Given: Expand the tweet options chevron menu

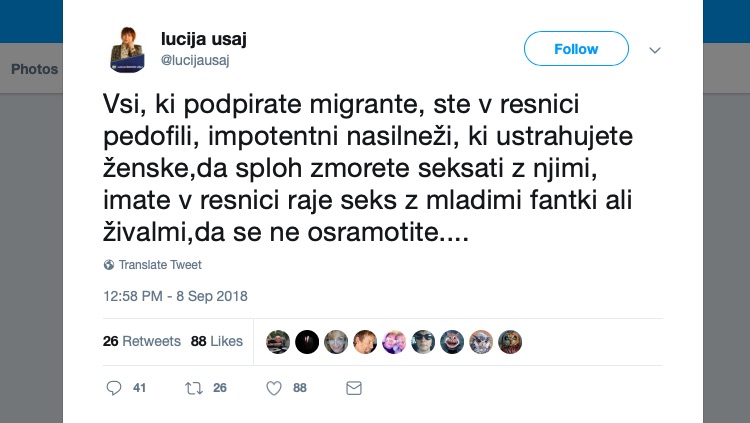Looking at the screenshot, I should click(656, 49).
